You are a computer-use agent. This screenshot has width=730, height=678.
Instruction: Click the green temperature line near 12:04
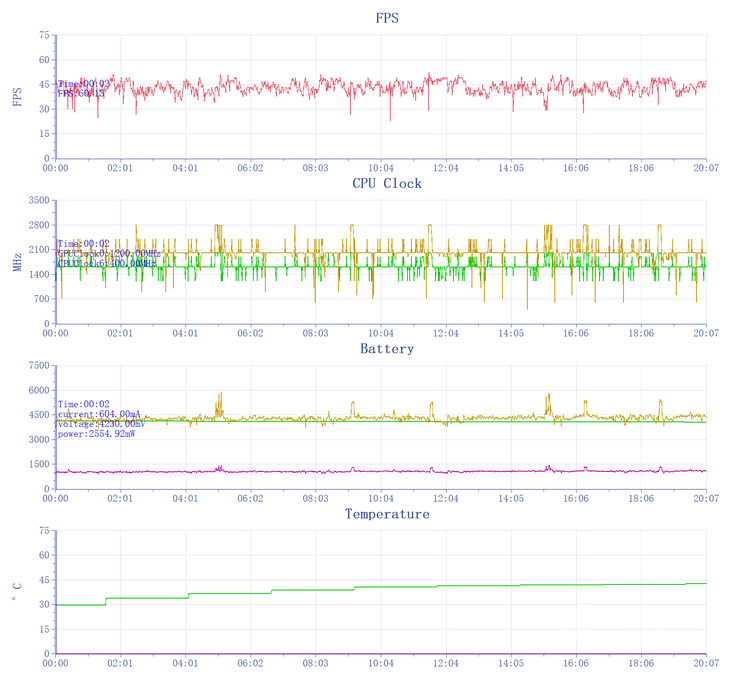[x=445, y=586]
